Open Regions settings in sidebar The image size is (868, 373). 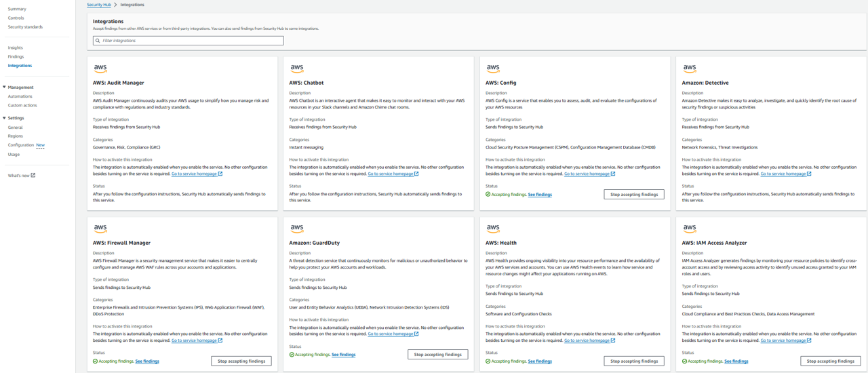[x=15, y=136]
